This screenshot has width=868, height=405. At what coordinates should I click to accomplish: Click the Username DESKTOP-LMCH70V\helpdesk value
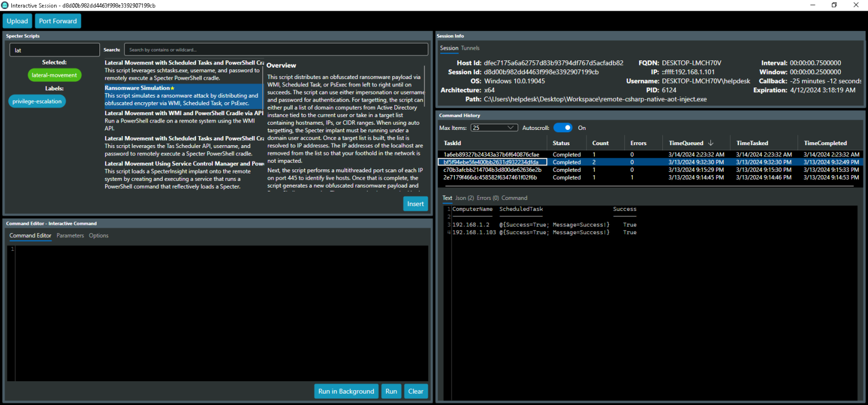(x=706, y=81)
